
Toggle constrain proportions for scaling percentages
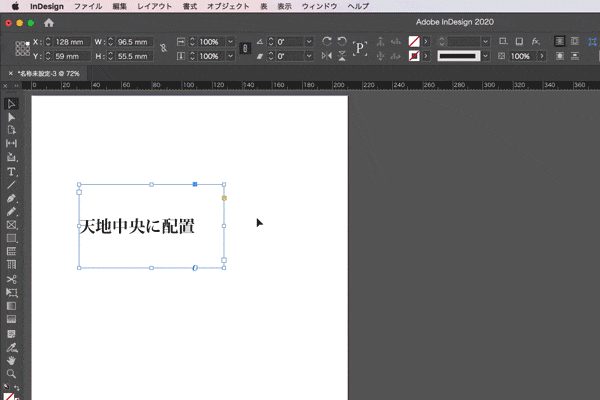[245, 48]
